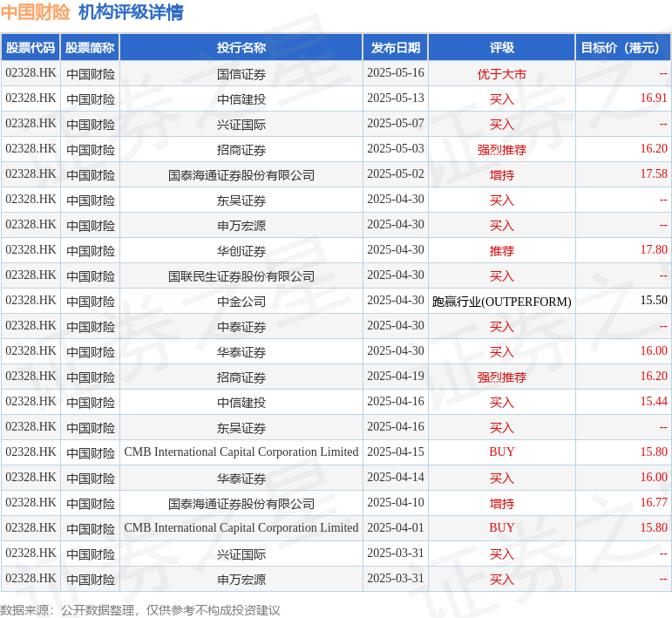This screenshot has height=618, width=672.
Task: Select the 发布日期 column header
Action: click(x=396, y=48)
